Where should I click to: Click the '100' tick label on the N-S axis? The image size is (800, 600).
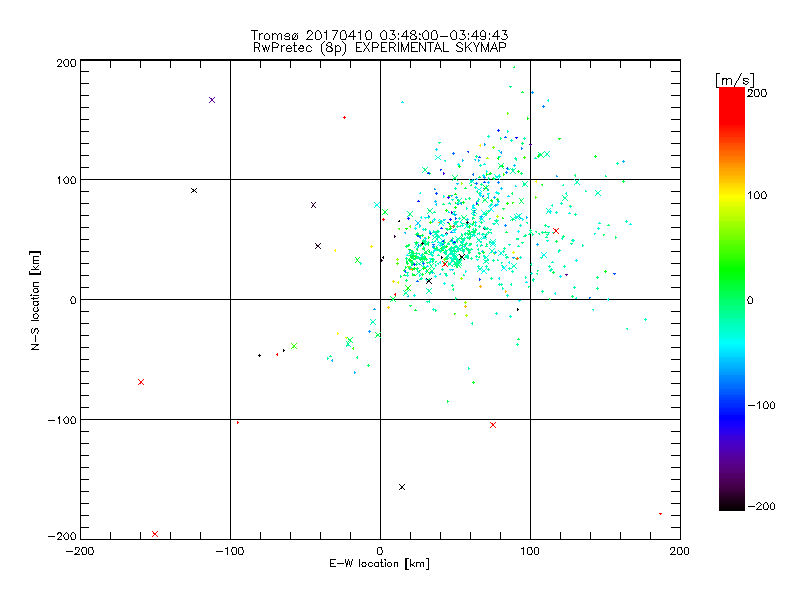click(66, 180)
